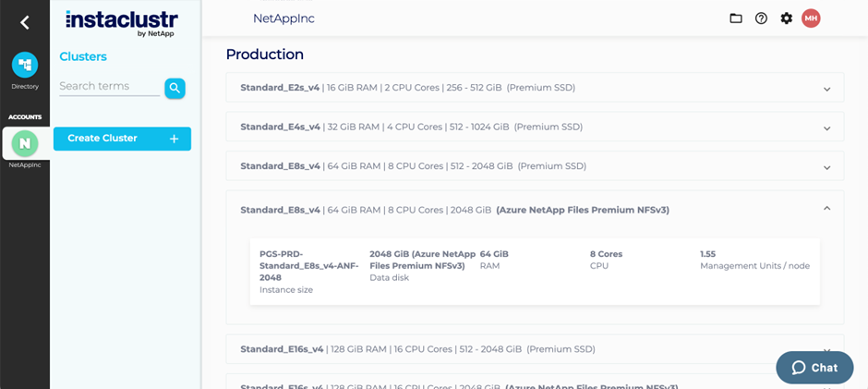Image resolution: width=868 pixels, height=389 pixels.
Task: Click instance size PGS-PRD-Standard_E8s_v4-ANF-2048
Action: [x=309, y=265]
